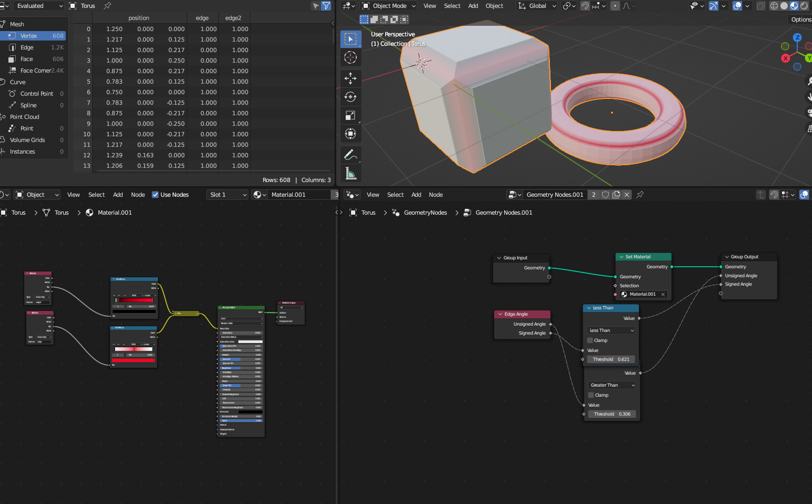Image resolution: width=812 pixels, height=504 pixels.
Task: Enable Clamp on the Less Than node
Action: (590, 340)
